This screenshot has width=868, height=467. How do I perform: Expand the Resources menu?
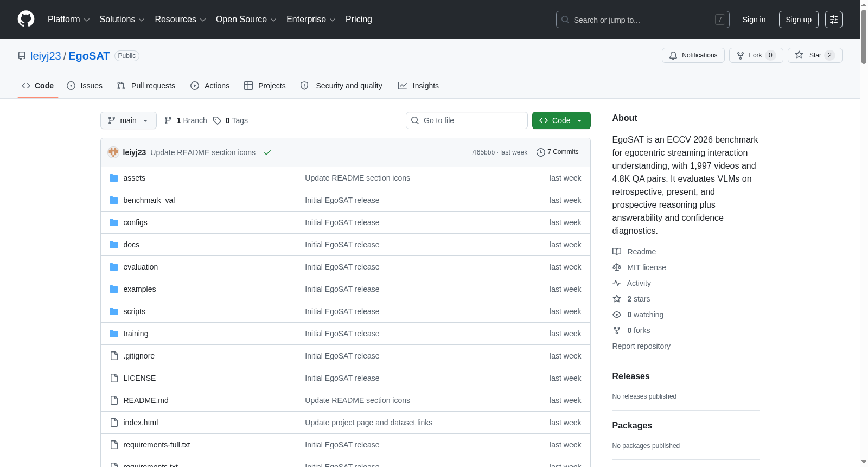(180, 20)
